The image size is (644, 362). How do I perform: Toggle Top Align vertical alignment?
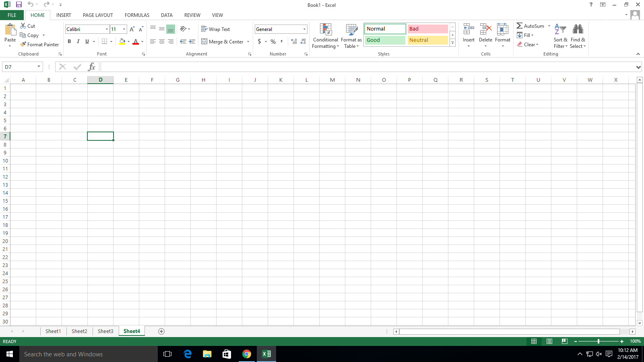coord(153,29)
